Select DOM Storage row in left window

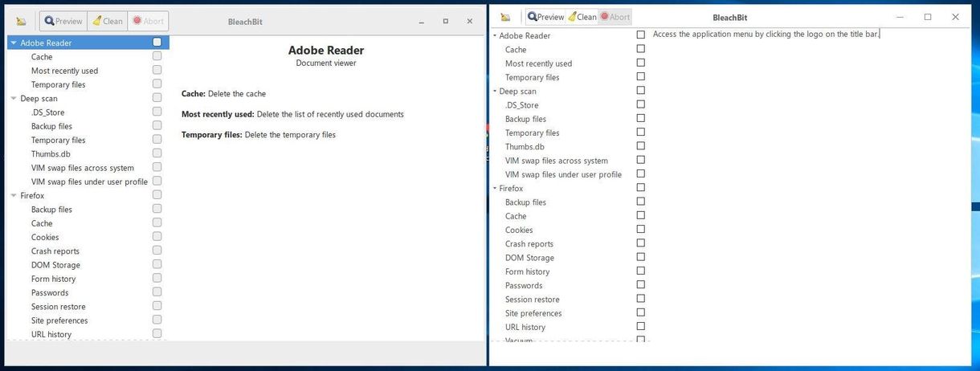55,265
